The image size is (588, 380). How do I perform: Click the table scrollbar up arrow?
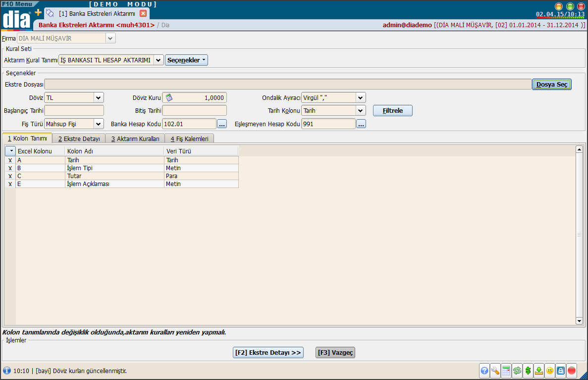pyautogui.click(x=579, y=149)
